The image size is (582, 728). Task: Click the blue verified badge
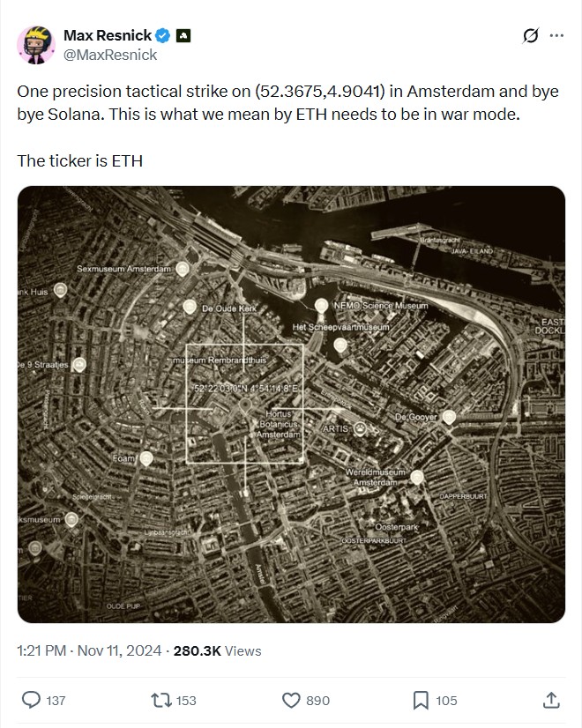[x=163, y=36]
